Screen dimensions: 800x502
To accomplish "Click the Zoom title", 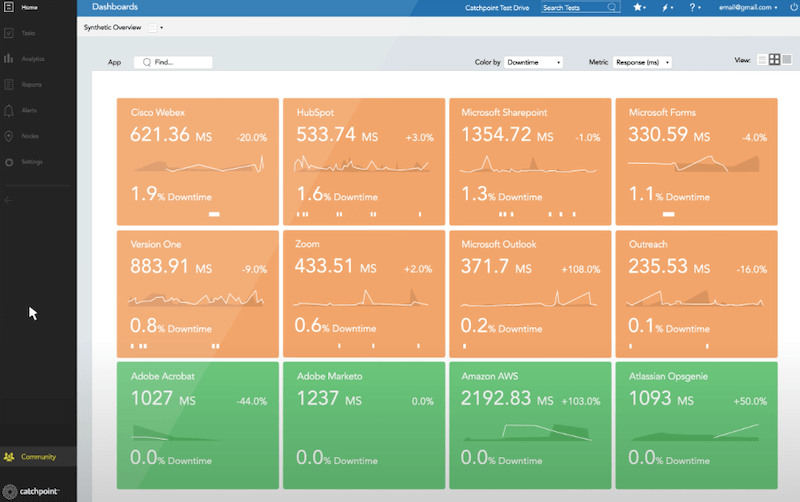I will click(x=307, y=244).
